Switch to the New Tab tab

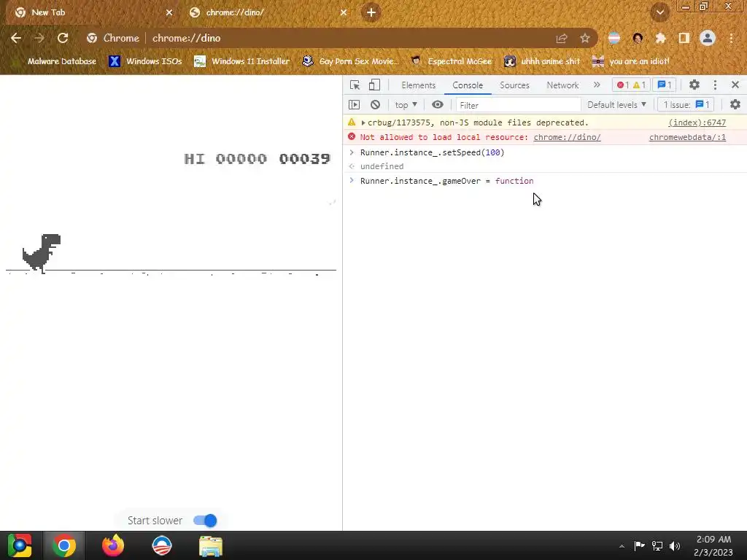click(x=90, y=12)
